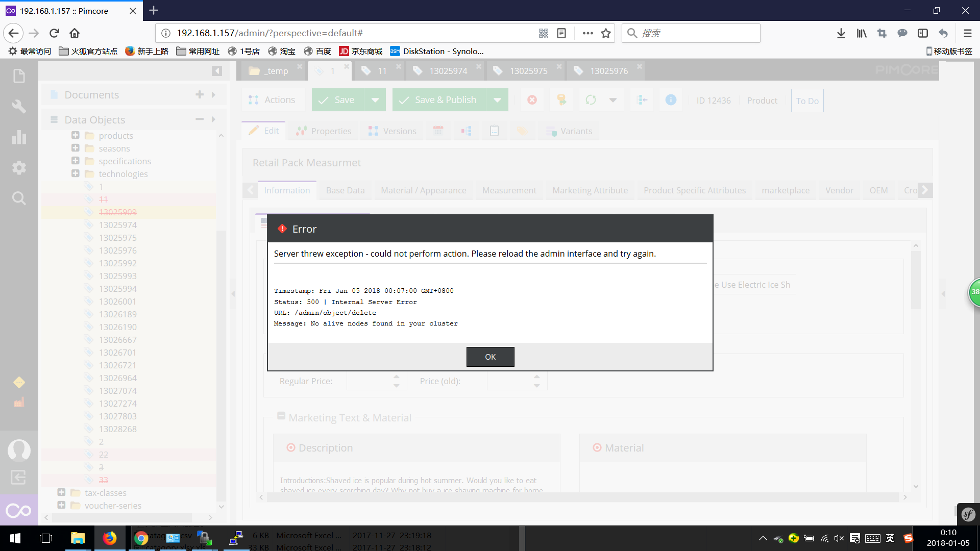Click the Save & Publish button
Image resolution: width=980 pixels, height=551 pixels.
[x=440, y=100]
